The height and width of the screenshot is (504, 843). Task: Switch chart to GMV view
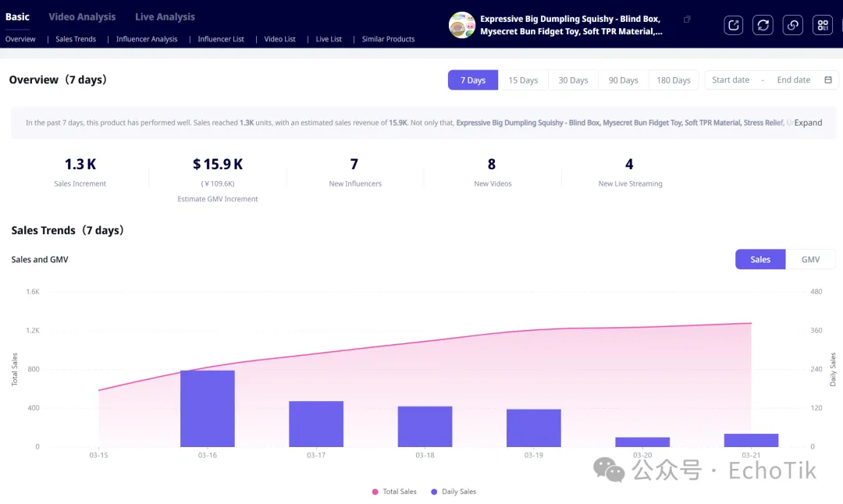[810, 259]
